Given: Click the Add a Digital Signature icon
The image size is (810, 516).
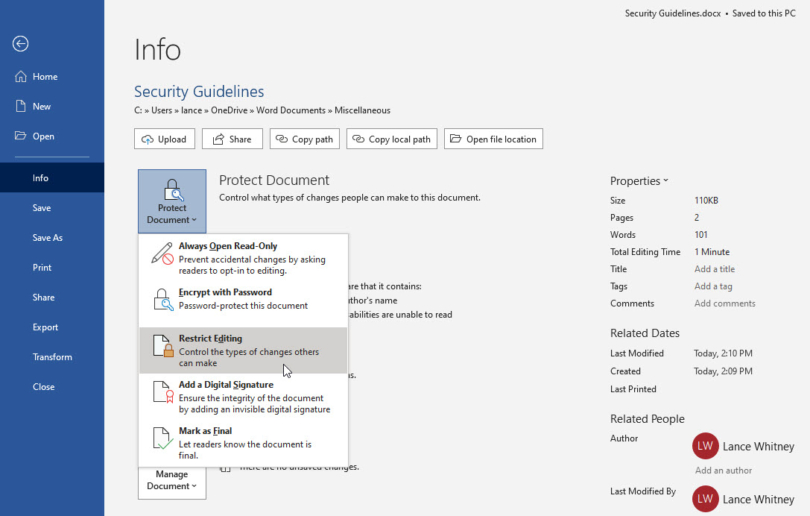Looking at the screenshot, I should point(162,393).
